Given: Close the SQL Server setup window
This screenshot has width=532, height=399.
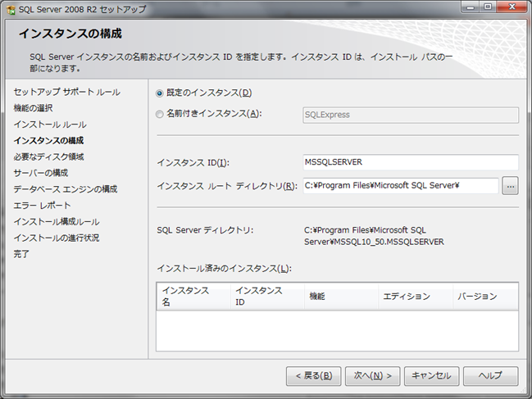Looking at the screenshot, I should [x=512, y=7].
